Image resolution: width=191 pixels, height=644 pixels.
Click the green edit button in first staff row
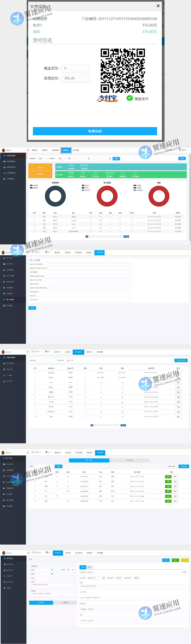(x=168, y=476)
